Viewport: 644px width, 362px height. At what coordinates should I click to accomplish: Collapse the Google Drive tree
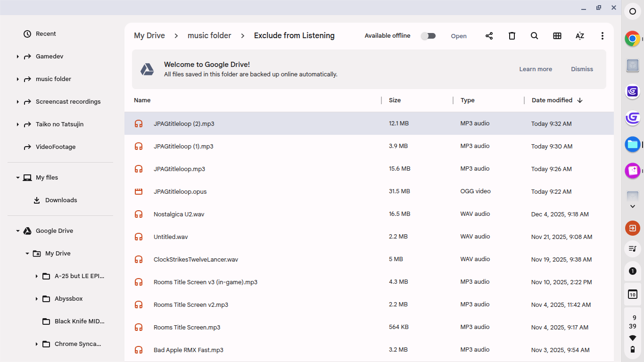(x=18, y=231)
